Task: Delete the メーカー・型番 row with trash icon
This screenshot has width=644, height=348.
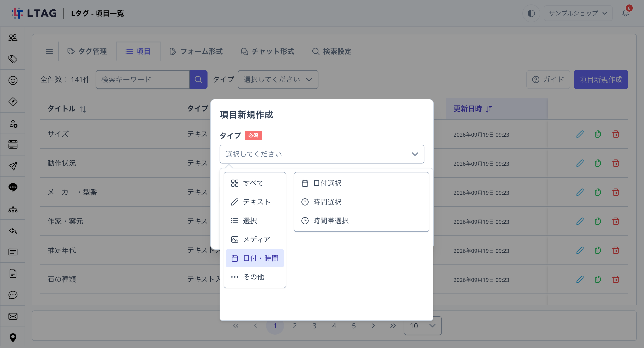Action: coord(616,192)
